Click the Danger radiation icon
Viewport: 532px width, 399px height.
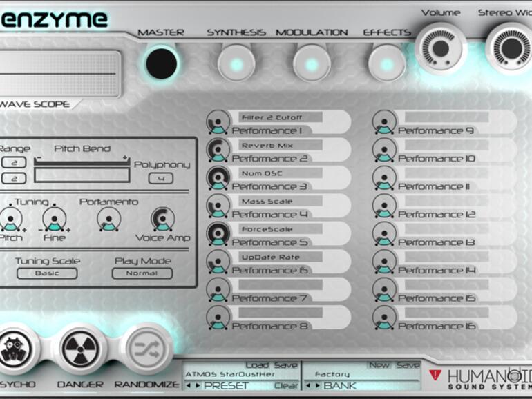(80, 348)
